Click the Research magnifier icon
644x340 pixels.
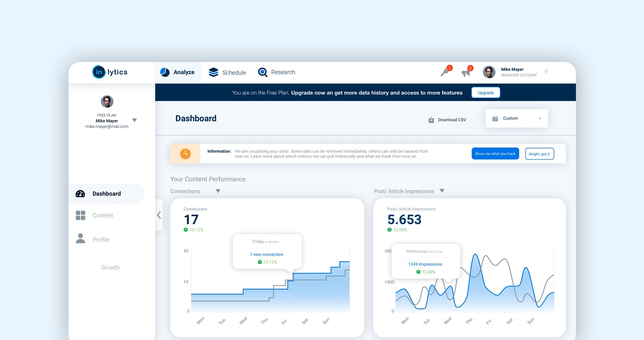[263, 72]
